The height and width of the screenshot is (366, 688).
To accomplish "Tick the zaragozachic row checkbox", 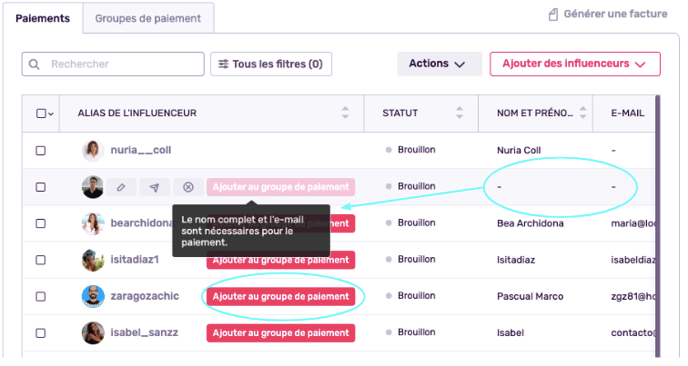I will [40, 297].
